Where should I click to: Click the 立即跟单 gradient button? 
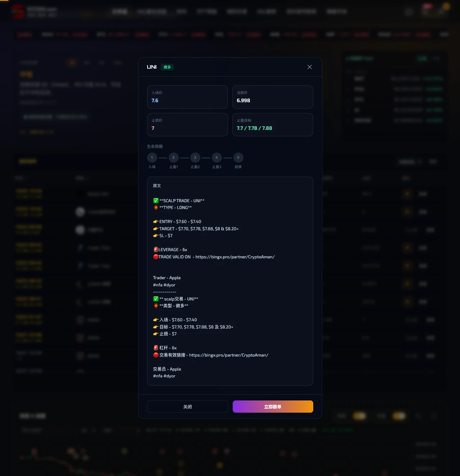click(273, 407)
